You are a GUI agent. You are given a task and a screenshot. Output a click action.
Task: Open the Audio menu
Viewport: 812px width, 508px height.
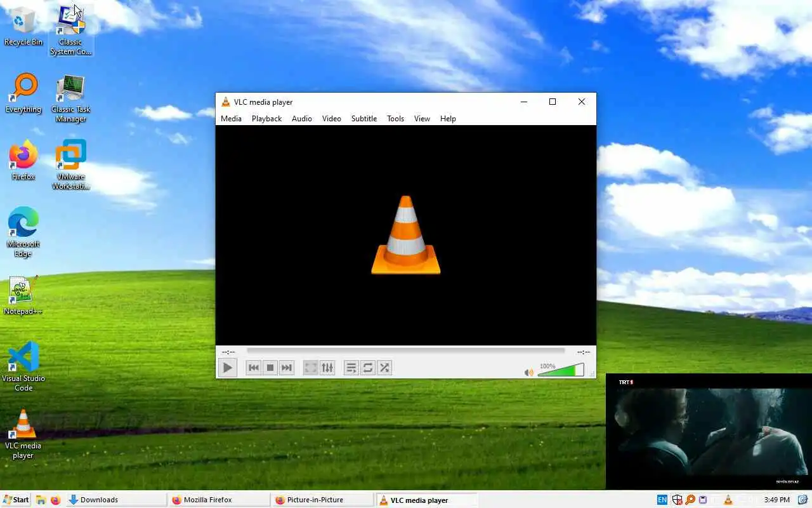302,119
